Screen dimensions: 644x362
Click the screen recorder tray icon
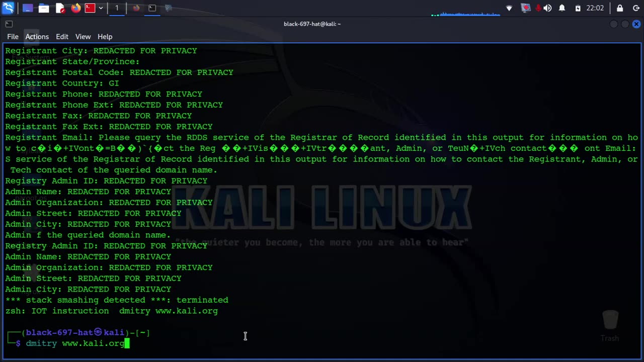pos(526,8)
